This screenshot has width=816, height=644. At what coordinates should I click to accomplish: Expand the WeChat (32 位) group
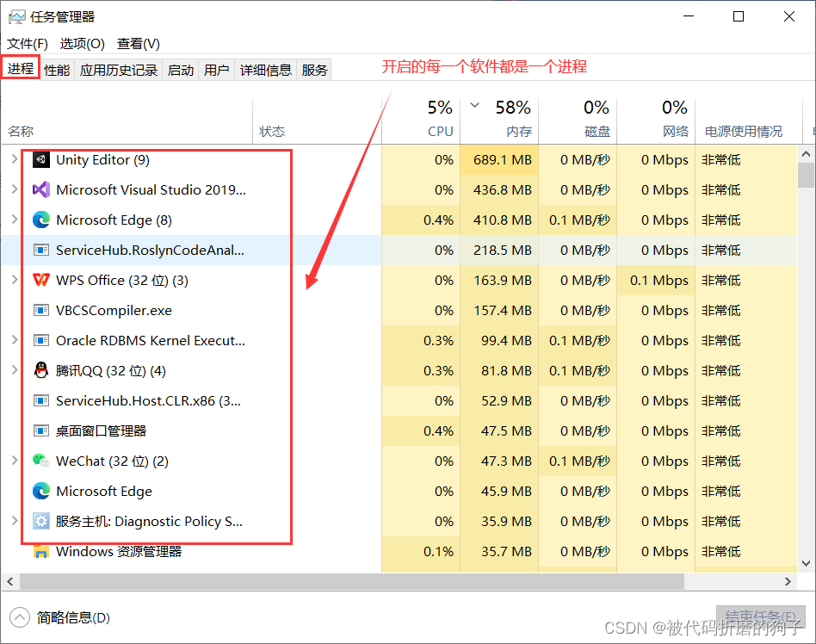tap(15, 461)
